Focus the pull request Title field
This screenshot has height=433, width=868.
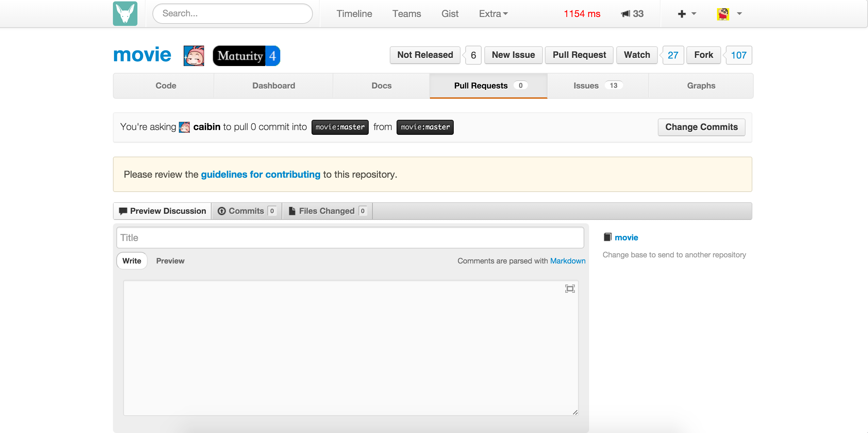coord(350,238)
